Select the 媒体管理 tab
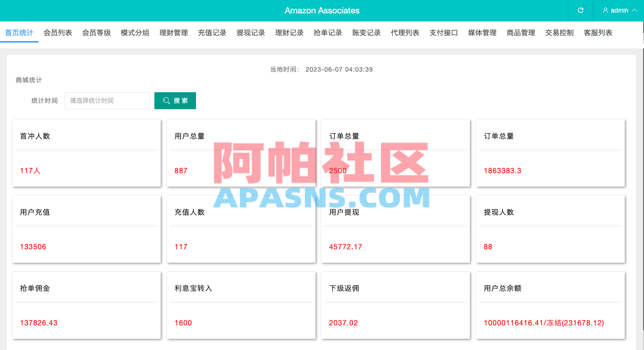Image resolution: width=644 pixels, height=350 pixels. coord(482,33)
